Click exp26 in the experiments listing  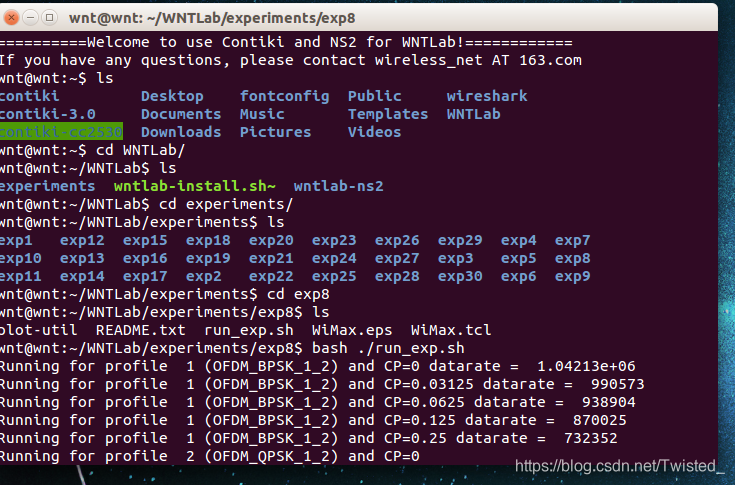click(397, 241)
